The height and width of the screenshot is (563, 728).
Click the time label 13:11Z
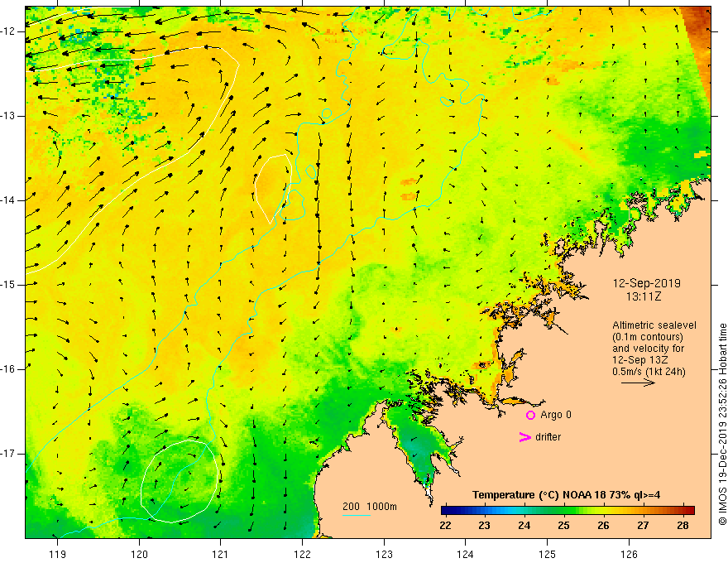click(x=643, y=296)
